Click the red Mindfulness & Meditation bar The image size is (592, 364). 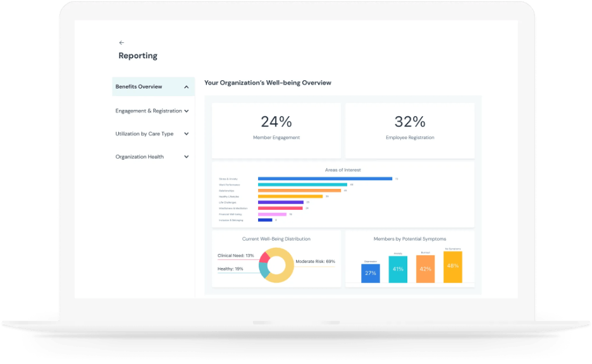coord(280,208)
